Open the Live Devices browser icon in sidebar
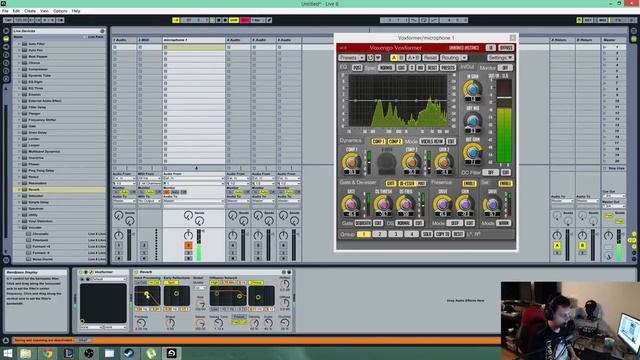Screen dimensions: 640x360 coord(6,39)
